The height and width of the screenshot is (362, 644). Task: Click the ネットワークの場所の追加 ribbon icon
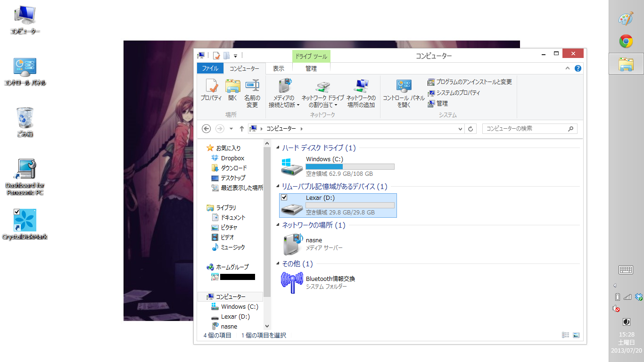[x=361, y=93]
